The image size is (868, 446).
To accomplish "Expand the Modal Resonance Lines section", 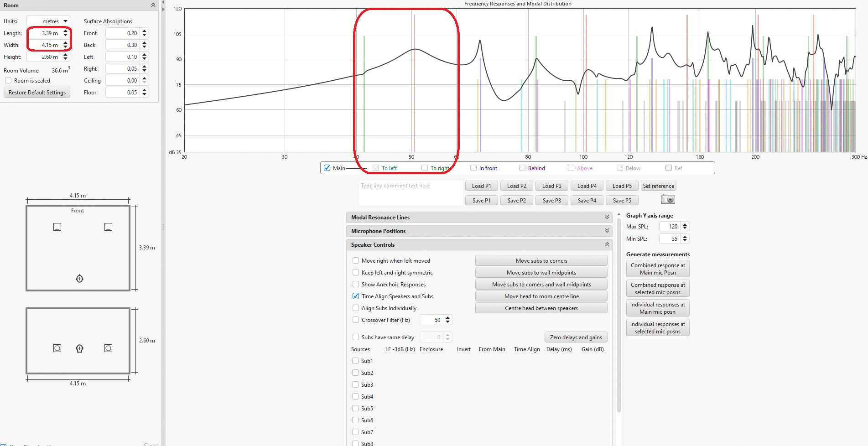I will click(607, 218).
